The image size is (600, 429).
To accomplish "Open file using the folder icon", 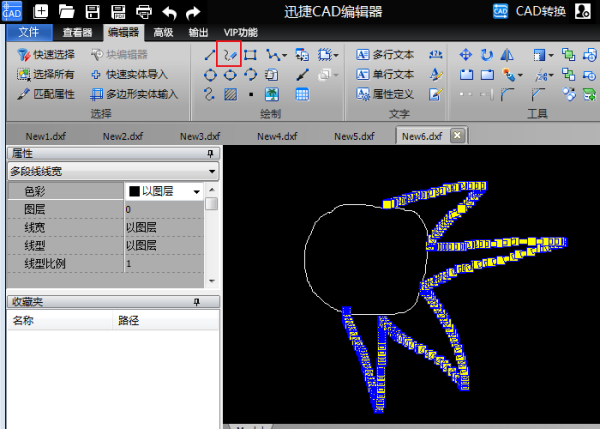I will (x=67, y=12).
